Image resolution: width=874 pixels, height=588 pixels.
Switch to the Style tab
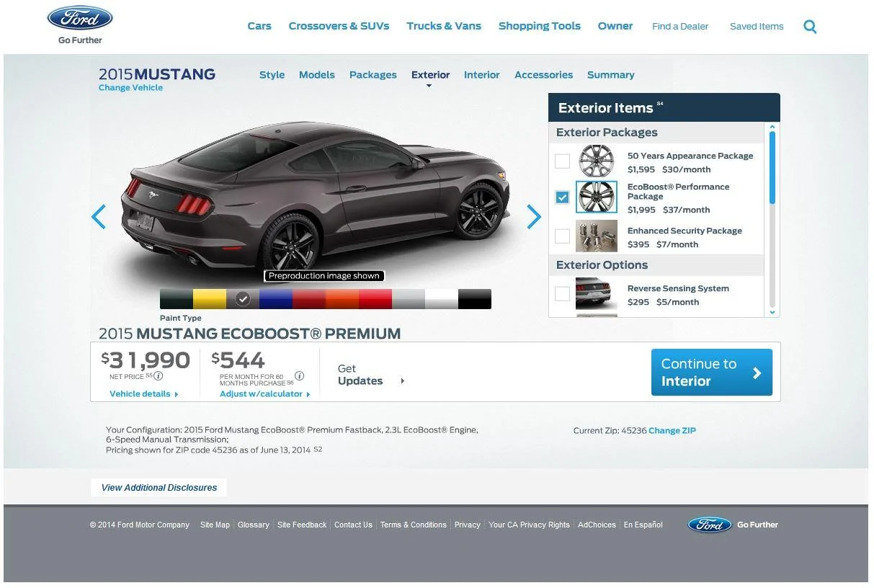point(272,75)
